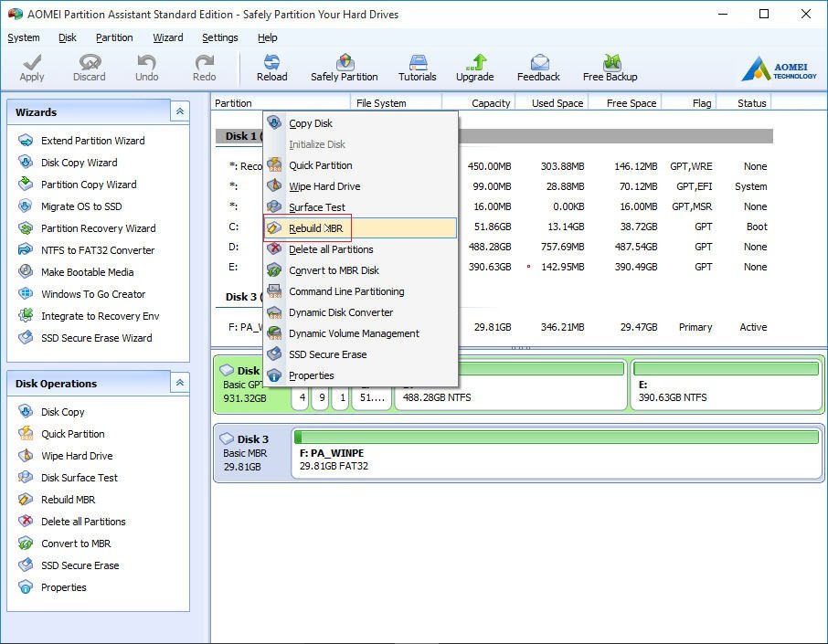
Task: Click the Apply toolbar icon
Action: pos(32,66)
